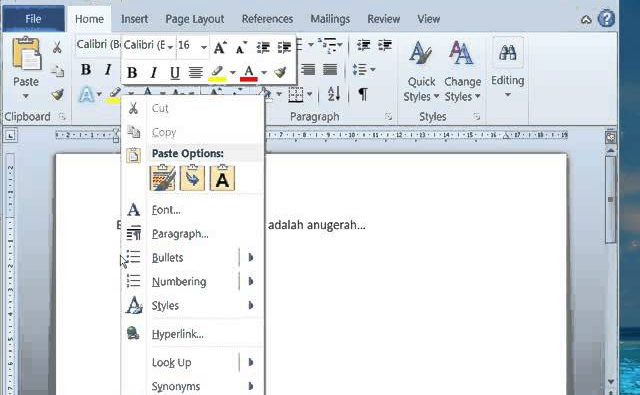Open the mini toolbar font size 16 dropdown
Image resolution: width=640 pixels, height=395 pixels.
point(203,48)
